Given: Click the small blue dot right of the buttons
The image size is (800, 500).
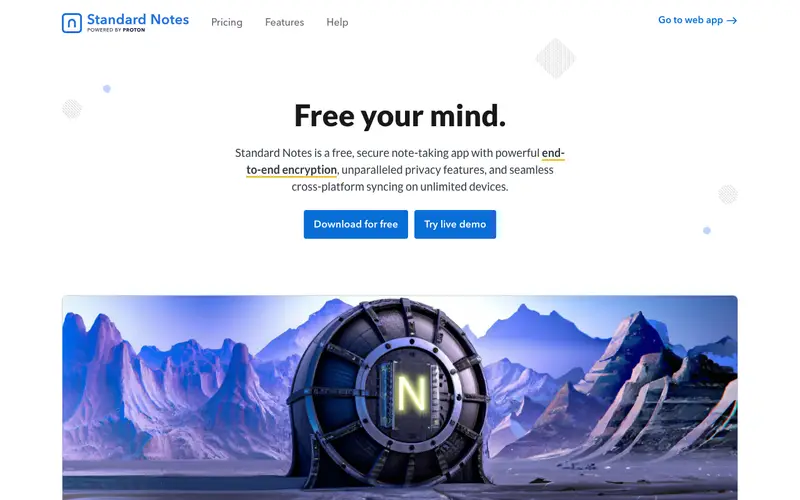Looking at the screenshot, I should coord(707,231).
